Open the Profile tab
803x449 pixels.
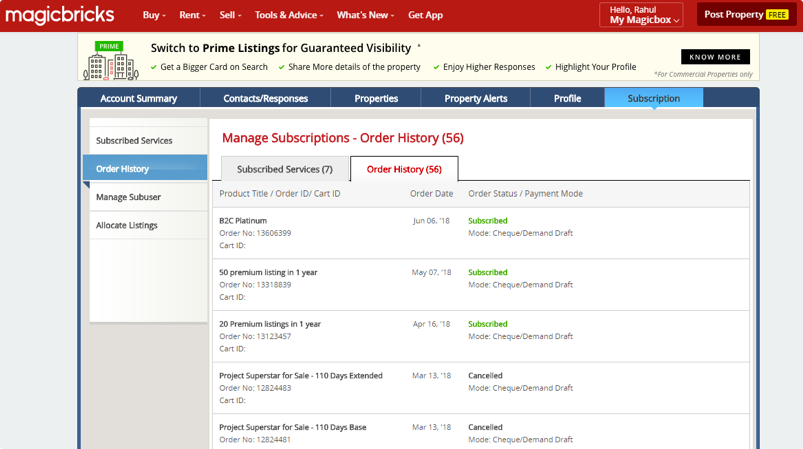point(567,98)
